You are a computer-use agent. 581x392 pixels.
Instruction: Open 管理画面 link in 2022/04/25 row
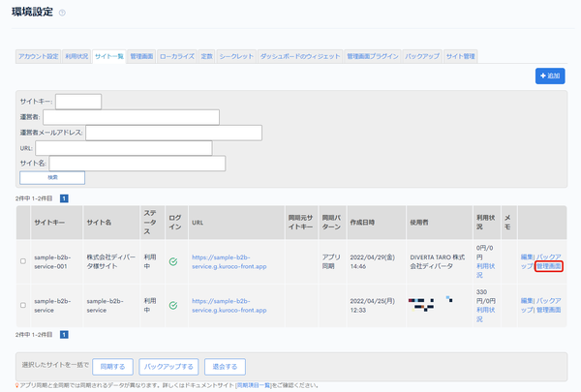549,310
